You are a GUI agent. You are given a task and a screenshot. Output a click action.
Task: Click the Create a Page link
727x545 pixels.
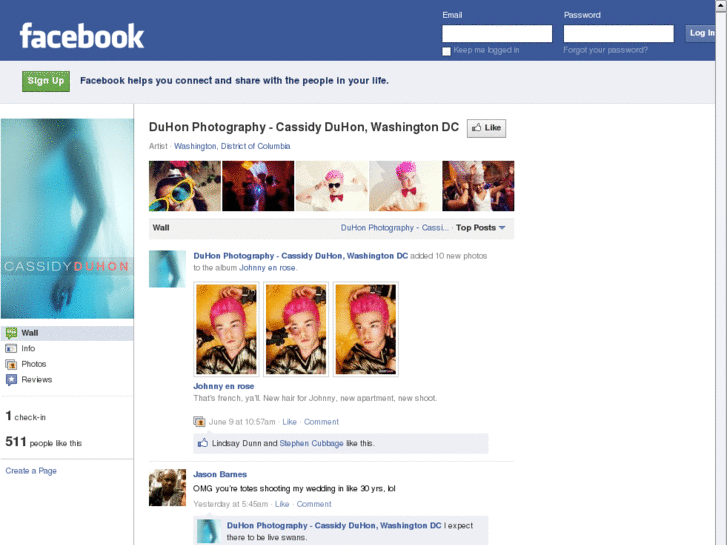pos(31,471)
